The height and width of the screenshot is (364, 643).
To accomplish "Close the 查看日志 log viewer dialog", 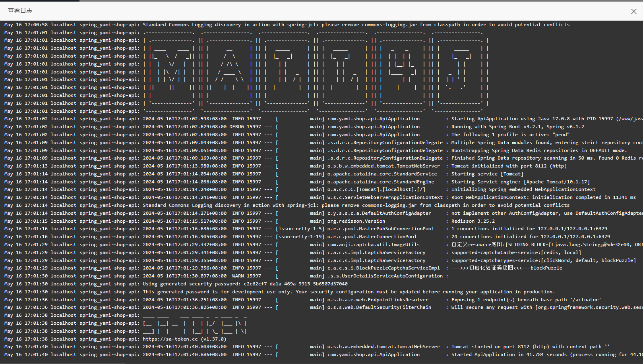I will (633, 12).
